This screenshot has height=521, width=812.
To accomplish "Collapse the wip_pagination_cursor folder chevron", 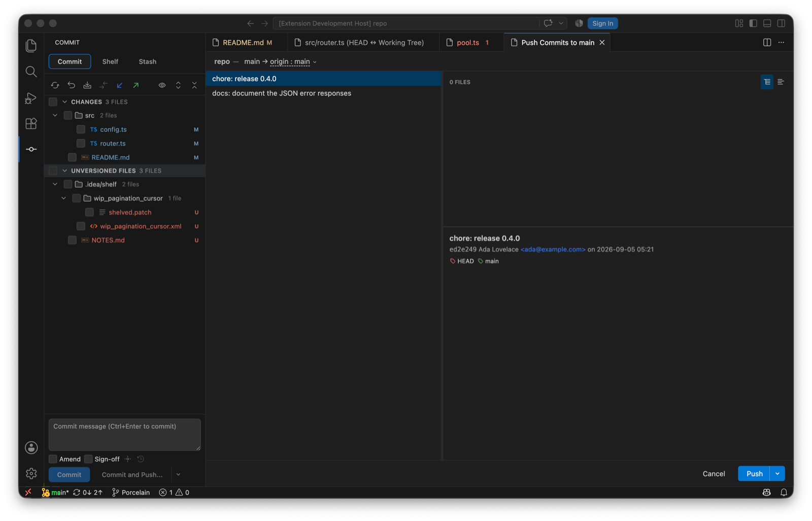I will (64, 198).
